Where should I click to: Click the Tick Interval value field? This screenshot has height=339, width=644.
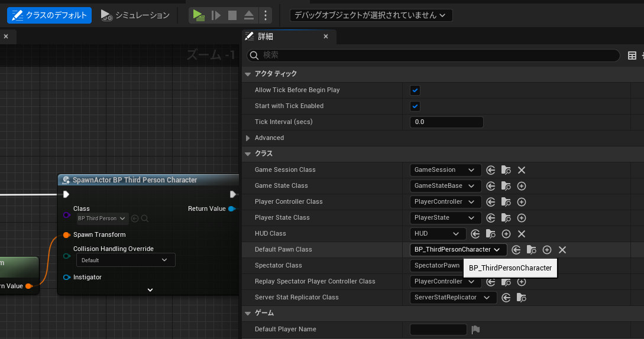[x=446, y=122]
